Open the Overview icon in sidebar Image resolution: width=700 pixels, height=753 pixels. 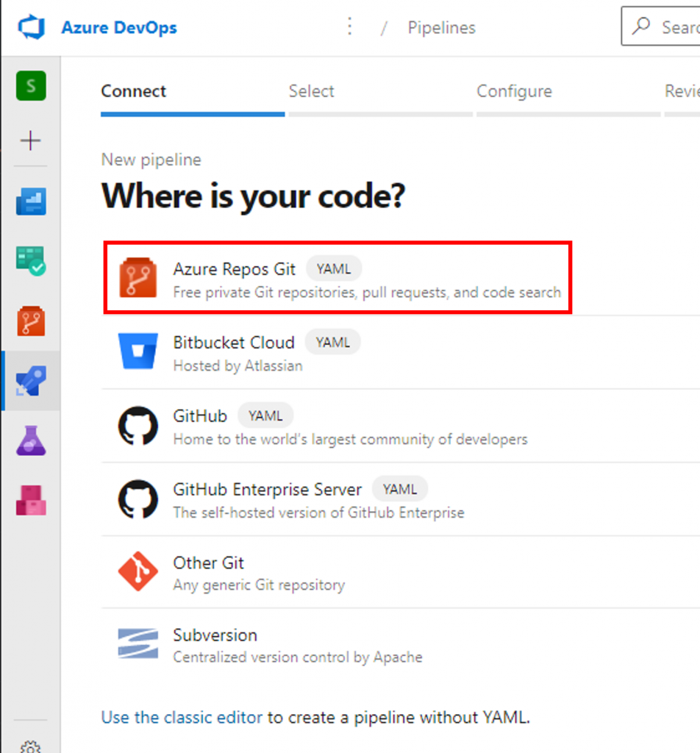pyautogui.click(x=31, y=201)
